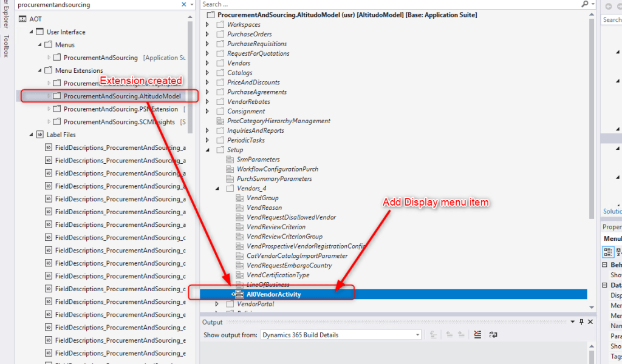622x364 pixels.
Task: Collapse the Menu Extensions node
Action: [x=39, y=70]
